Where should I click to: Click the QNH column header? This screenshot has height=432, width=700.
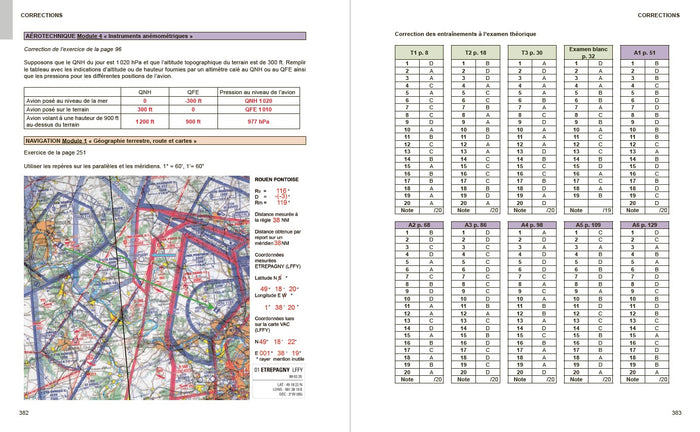(x=144, y=90)
